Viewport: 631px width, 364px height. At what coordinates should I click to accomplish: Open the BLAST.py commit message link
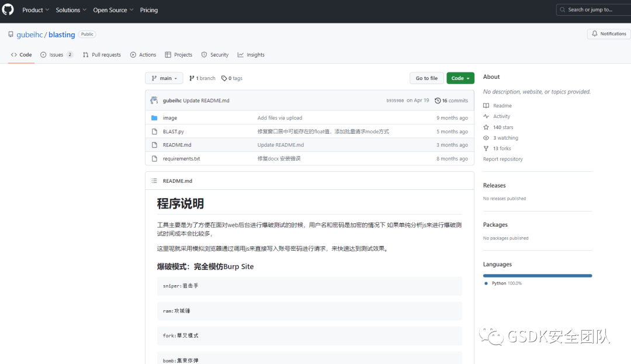click(323, 131)
